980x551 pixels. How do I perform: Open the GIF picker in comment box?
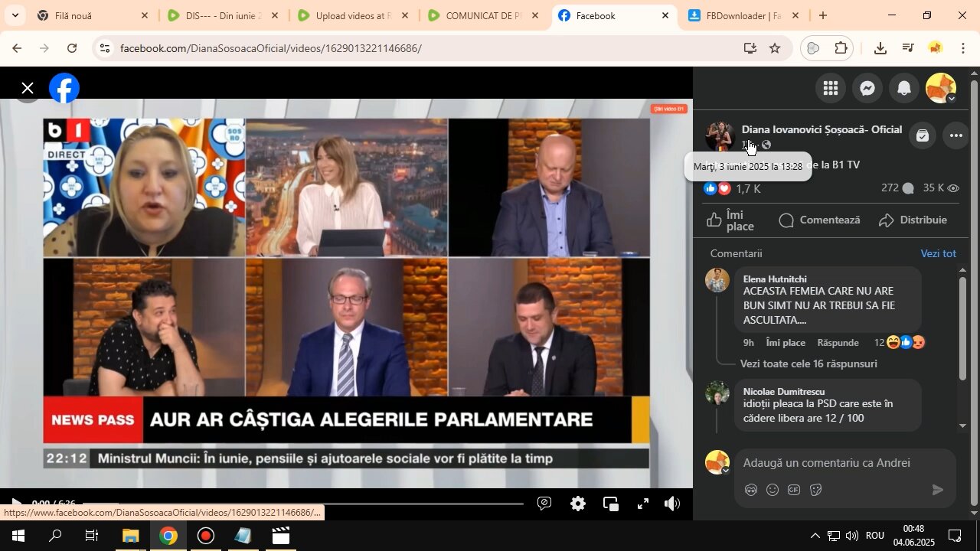[794, 490]
